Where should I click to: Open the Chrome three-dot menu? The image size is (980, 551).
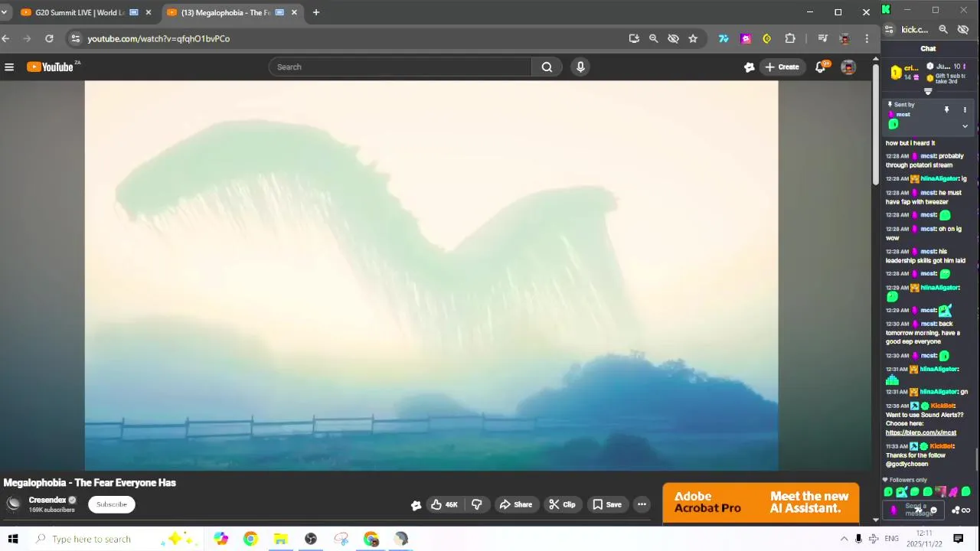pyautogui.click(x=867, y=38)
